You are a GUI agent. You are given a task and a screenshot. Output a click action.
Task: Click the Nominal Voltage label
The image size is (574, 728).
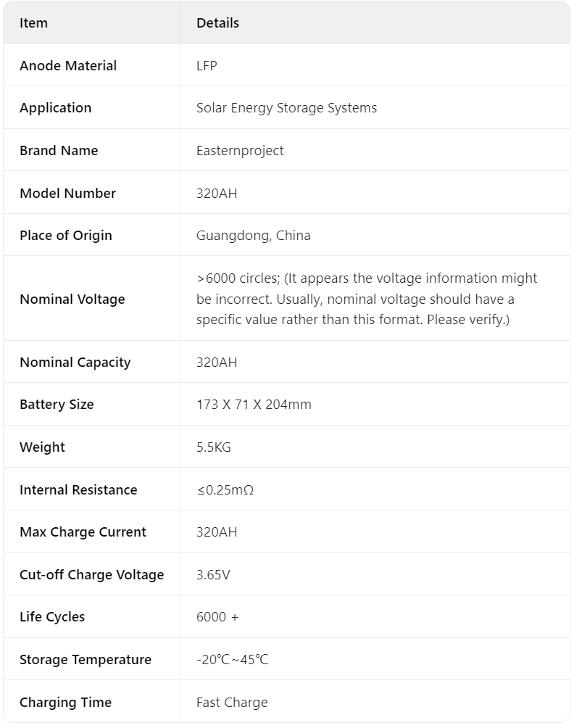(72, 299)
